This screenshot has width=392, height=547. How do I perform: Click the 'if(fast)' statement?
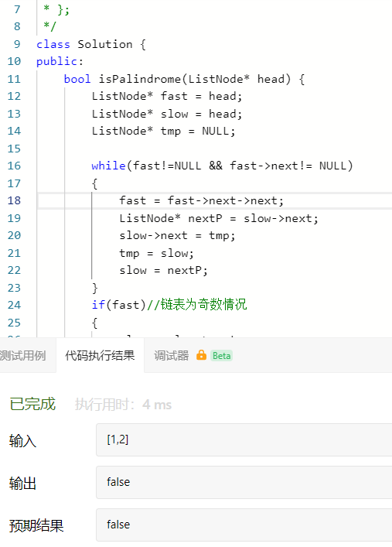pos(118,305)
